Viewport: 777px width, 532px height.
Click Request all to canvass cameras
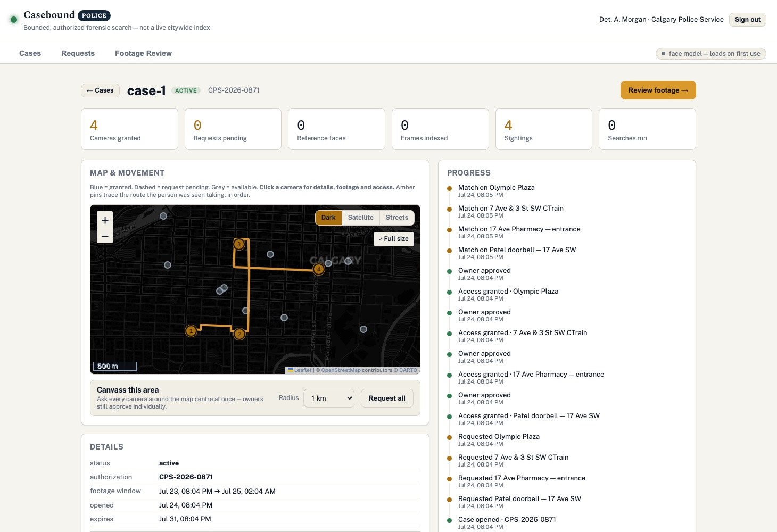click(387, 398)
